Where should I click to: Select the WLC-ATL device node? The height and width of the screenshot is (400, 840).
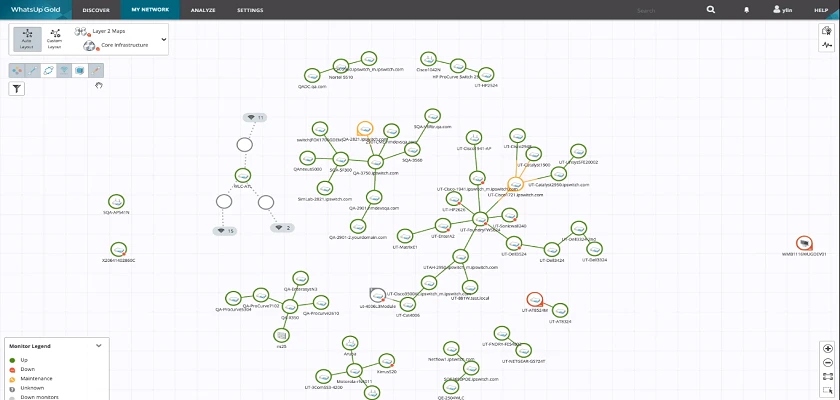tap(243, 176)
